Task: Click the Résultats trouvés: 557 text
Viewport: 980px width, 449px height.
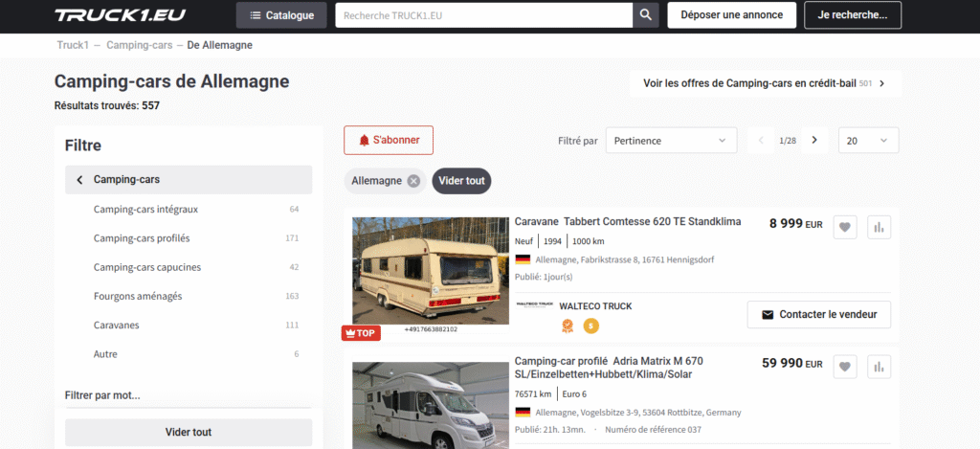Action: tap(107, 105)
